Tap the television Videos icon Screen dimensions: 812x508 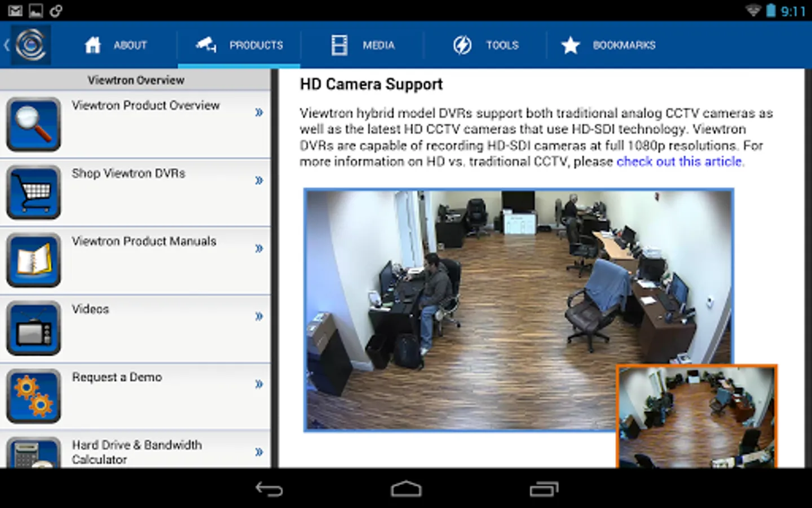click(x=34, y=328)
